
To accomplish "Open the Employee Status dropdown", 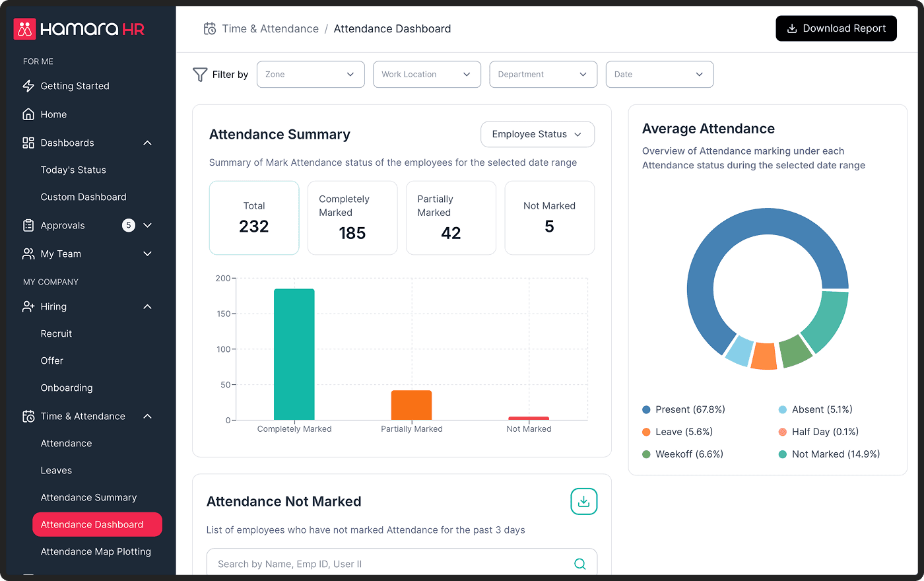I will tap(537, 134).
